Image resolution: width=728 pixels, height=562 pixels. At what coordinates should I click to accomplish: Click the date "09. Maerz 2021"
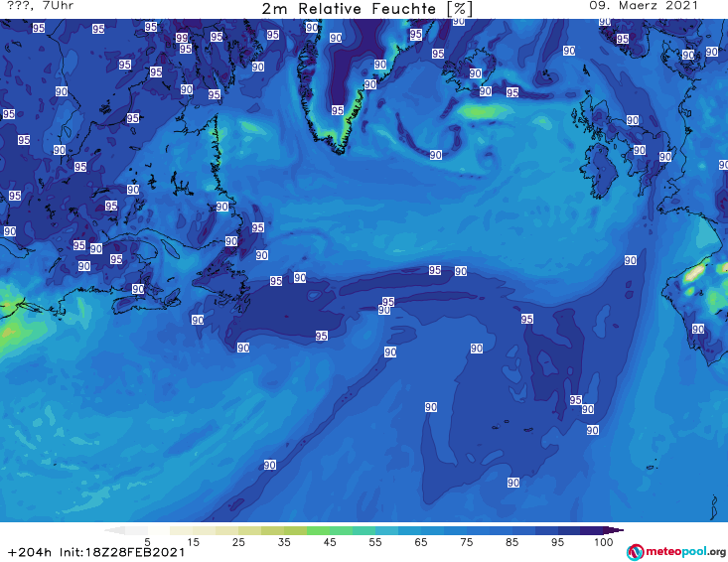(x=644, y=6)
